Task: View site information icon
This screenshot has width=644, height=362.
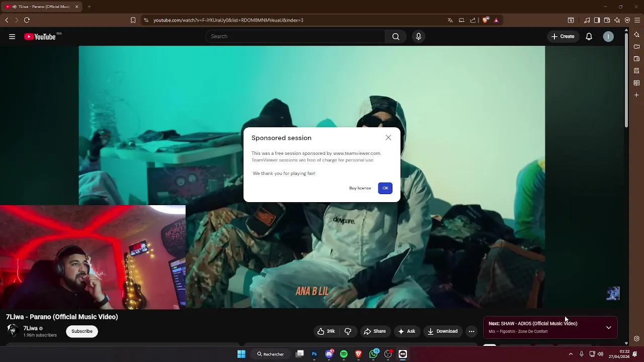Action: click(x=146, y=20)
